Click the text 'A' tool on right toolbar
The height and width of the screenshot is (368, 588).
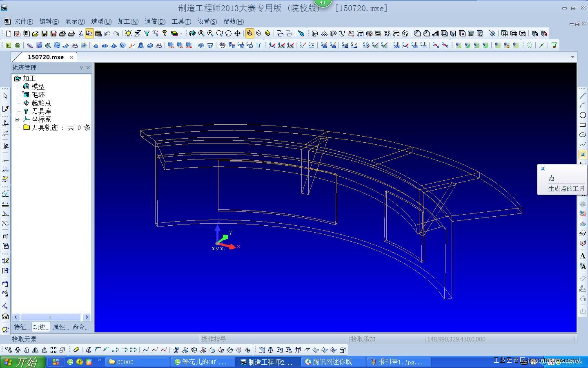[583, 256]
